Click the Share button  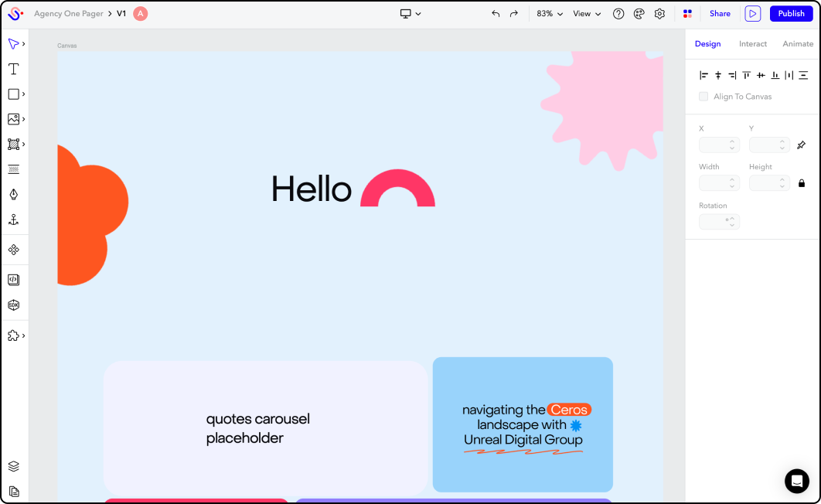720,14
